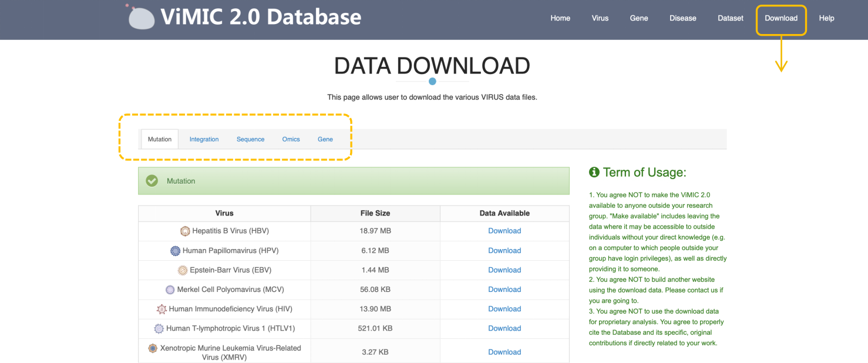The width and height of the screenshot is (868, 363).
Task: Click the Epstein-Barr Virus icon
Action: click(183, 270)
